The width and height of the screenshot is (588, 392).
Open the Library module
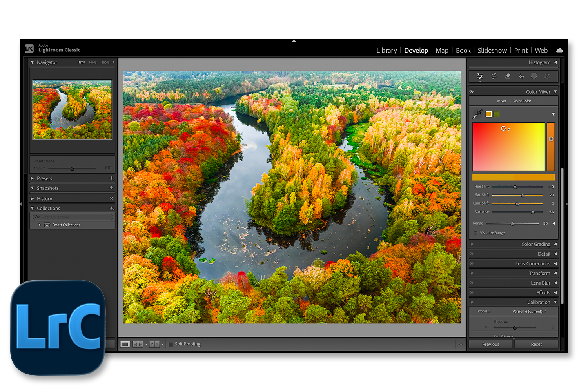(387, 51)
